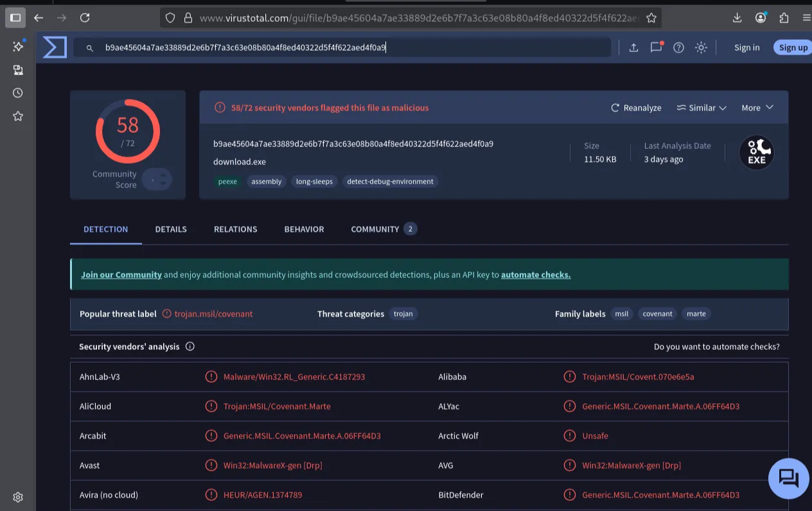This screenshot has height=511, width=812.
Task: Click the file hash text in the summary
Action: (353, 144)
